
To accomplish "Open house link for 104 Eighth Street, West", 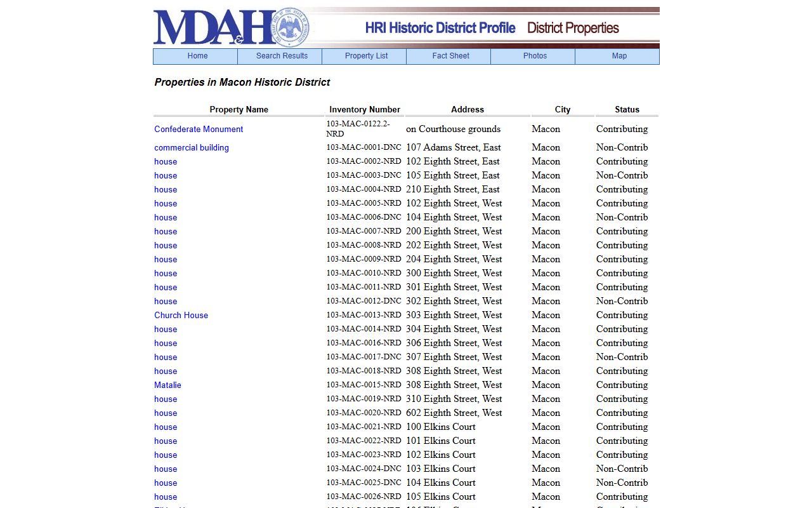I will coord(166,217).
